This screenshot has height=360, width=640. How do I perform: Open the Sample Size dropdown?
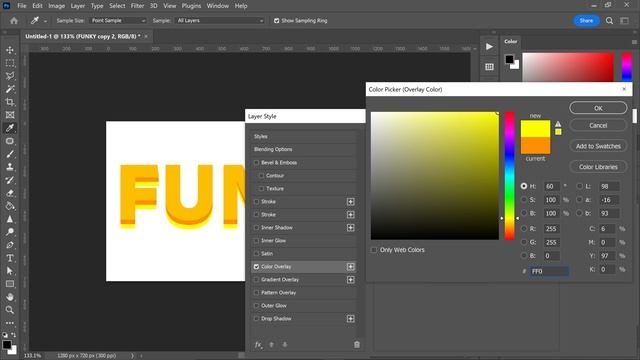(118, 20)
